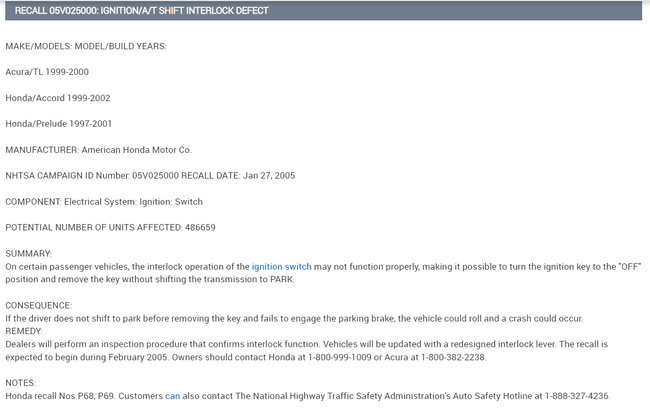Click the NOTES heading
This screenshot has height=410, width=650.
click(x=21, y=383)
